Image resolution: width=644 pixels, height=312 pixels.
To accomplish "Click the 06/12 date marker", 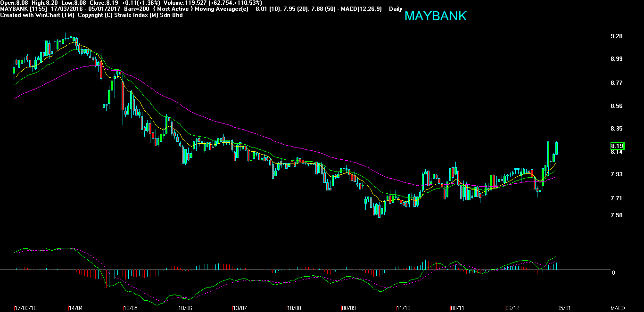I will pyautogui.click(x=512, y=308).
